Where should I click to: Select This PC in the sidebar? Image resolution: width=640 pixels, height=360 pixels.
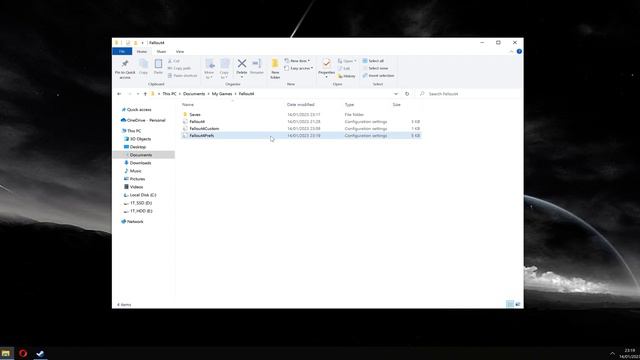click(x=134, y=131)
